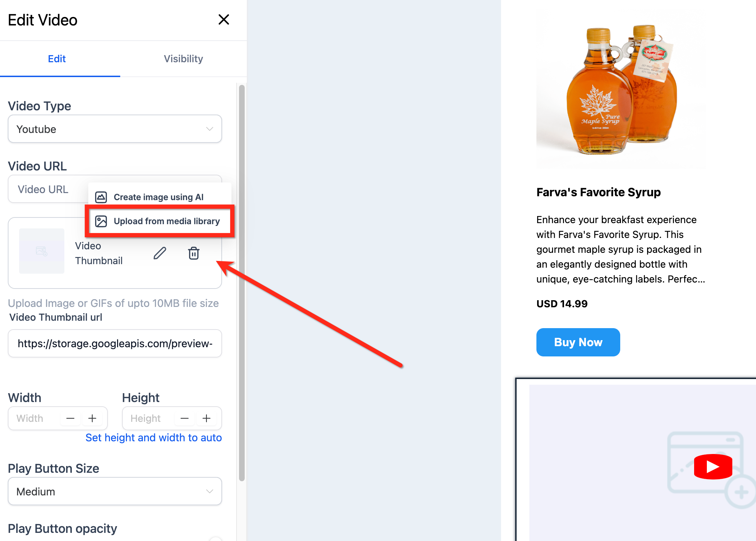Click the pencil edit thumbnail icon
The height and width of the screenshot is (541, 756).
click(160, 253)
